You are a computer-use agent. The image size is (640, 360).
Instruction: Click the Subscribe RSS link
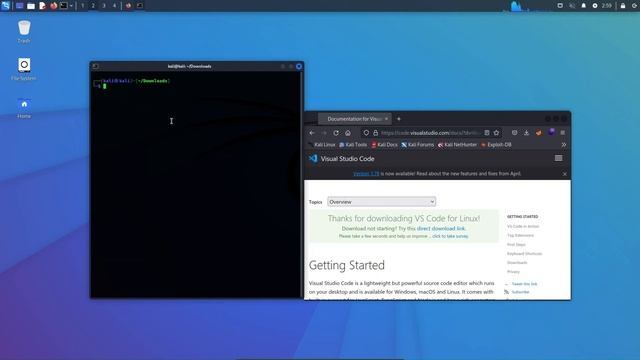[520, 292]
